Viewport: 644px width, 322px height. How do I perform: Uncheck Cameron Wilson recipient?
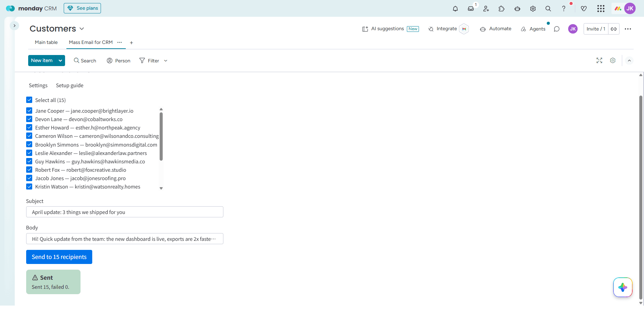tap(29, 136)
